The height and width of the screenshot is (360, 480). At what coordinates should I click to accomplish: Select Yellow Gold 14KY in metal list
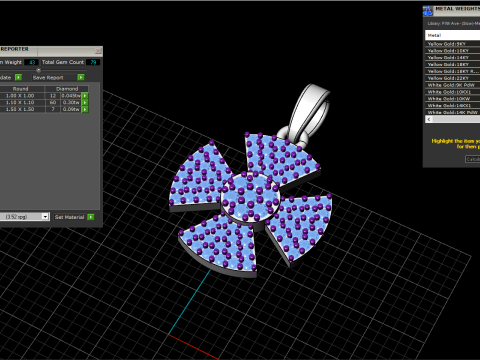click(452, 58)
